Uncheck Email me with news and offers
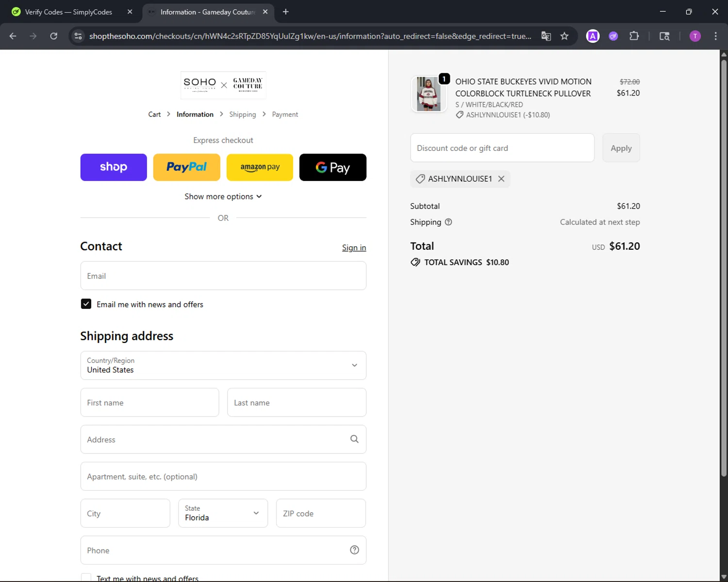This screenshot has width=728, height=582. click(x=86, y=304)
